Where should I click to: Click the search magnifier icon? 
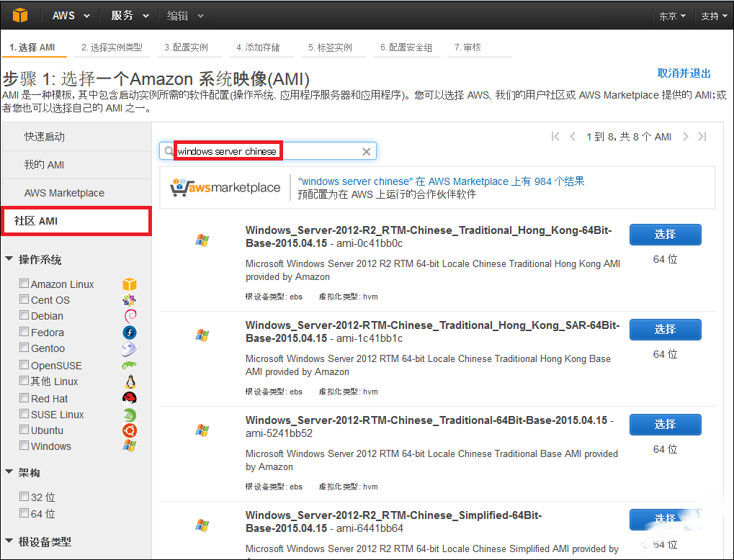pyautogui.click(x=169, y=151)
